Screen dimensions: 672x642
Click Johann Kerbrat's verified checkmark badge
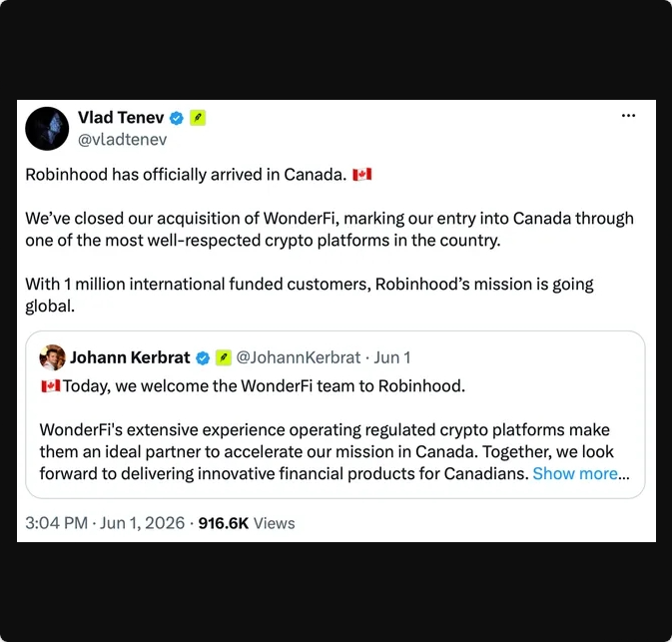point(203,357)
